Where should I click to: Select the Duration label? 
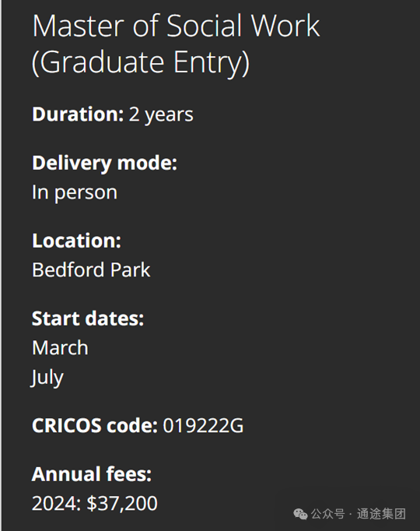click(78, 114)
